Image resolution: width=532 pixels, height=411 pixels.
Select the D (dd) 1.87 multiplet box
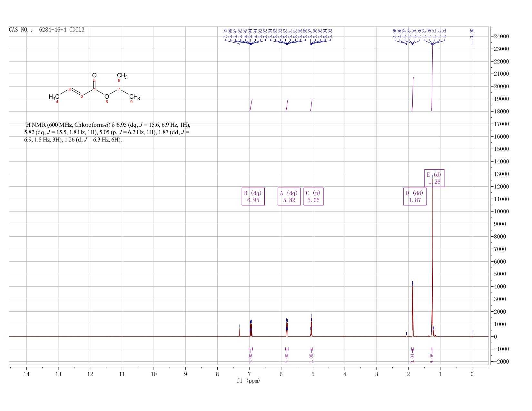415,196
